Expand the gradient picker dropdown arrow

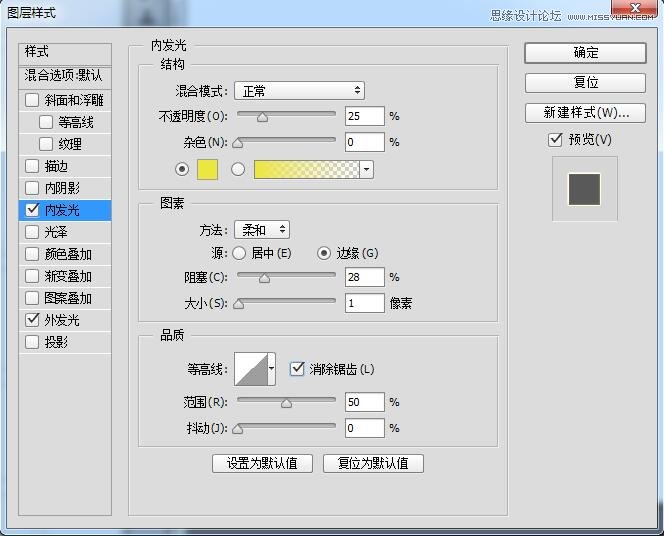[366, 169]
